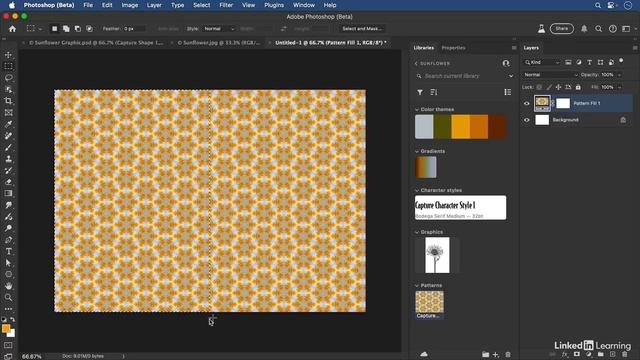Click Add to selection mode icon
The image size is (640, 360).
tap(66, 29)
